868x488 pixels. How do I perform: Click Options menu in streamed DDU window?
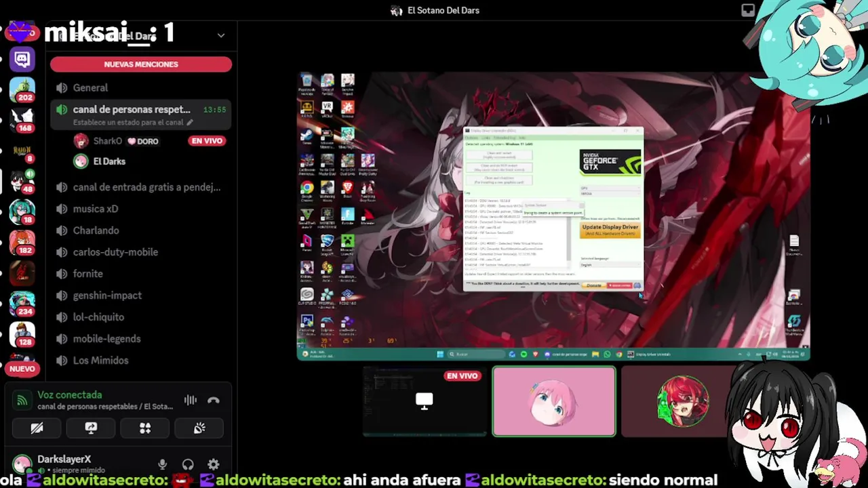(471, 138)
